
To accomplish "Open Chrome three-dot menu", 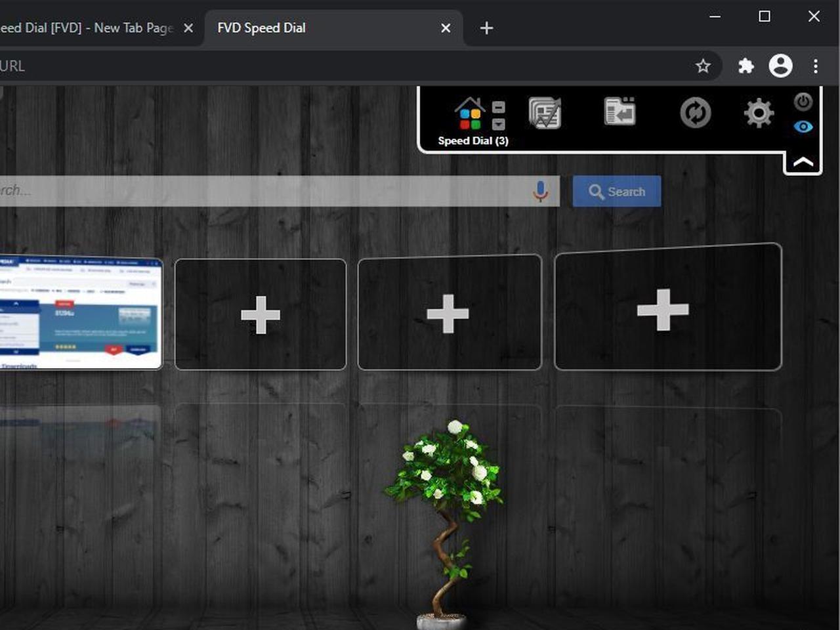I will 815,66.
